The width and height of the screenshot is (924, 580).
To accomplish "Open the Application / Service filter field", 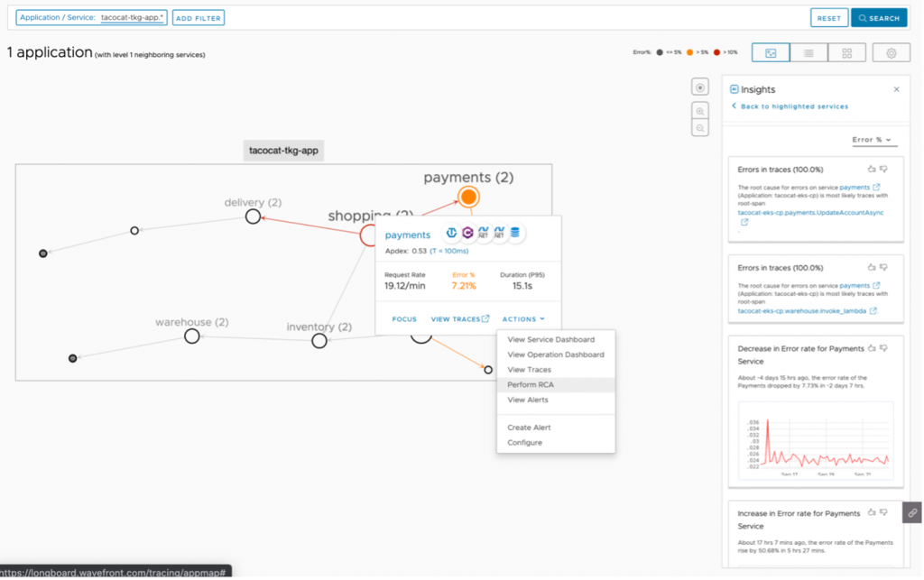I will 91,17.
